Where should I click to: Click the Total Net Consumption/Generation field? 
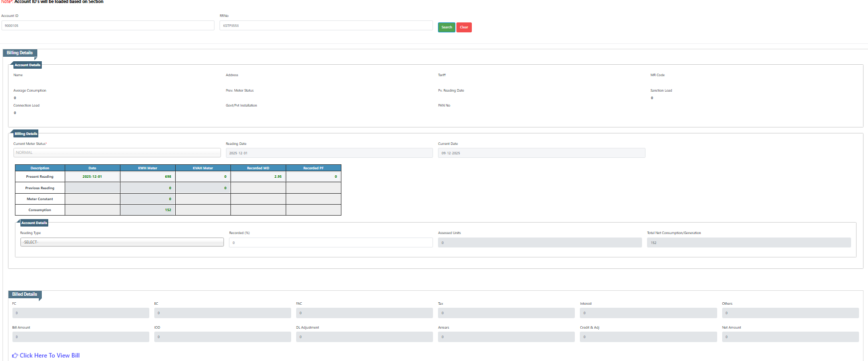[749, 242]
